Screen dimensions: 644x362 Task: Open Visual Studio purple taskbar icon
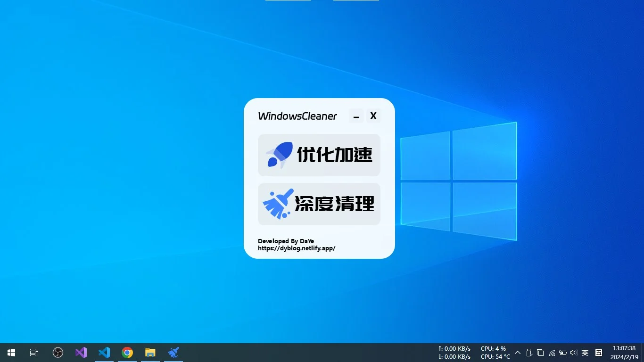[81, 353]
